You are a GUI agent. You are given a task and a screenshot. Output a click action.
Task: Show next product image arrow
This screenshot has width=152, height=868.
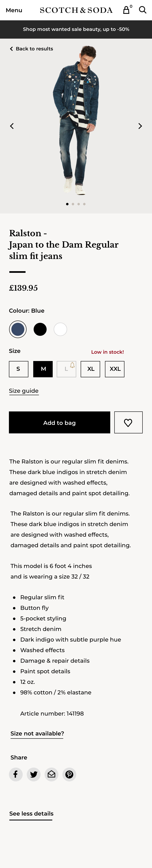pyautogui.click(x=140, y=126)
